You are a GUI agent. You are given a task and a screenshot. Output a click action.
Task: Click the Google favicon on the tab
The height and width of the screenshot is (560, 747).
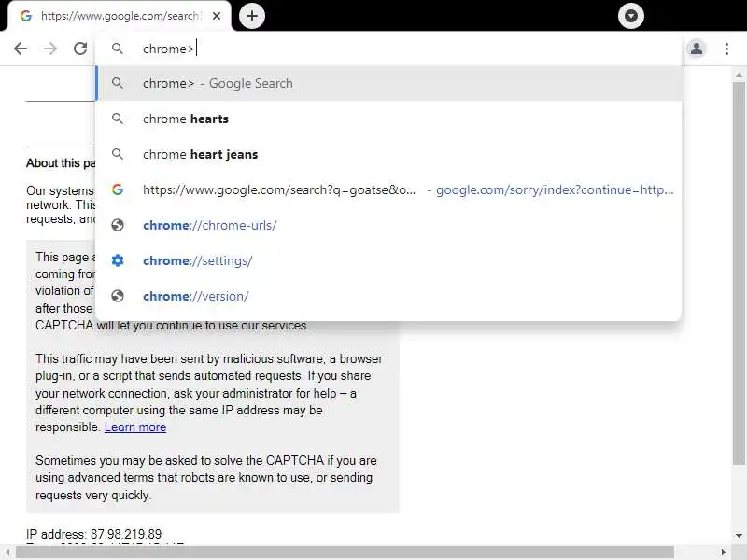(26, 16)
